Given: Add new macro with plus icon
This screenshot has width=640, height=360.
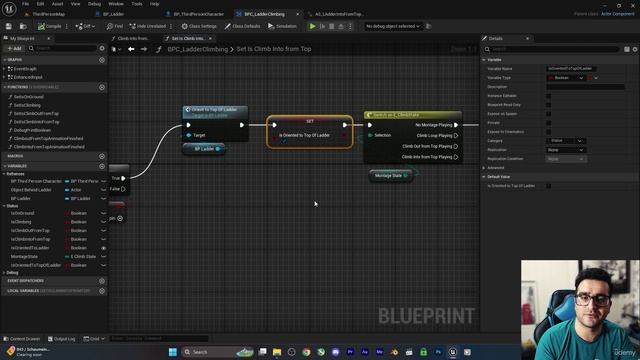Looking at the screenshot, I should 102,156.
